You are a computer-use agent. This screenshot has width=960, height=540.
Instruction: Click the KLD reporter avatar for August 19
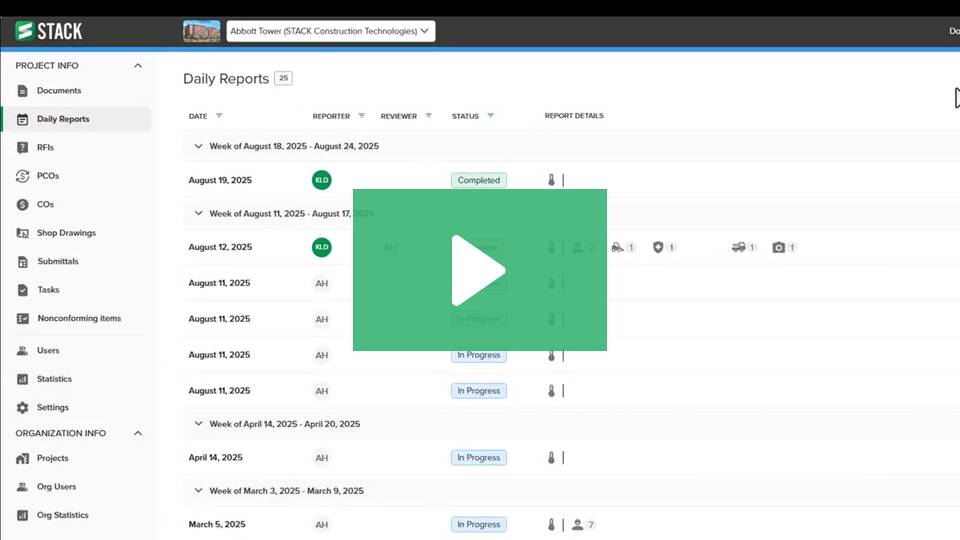point(321,181)
